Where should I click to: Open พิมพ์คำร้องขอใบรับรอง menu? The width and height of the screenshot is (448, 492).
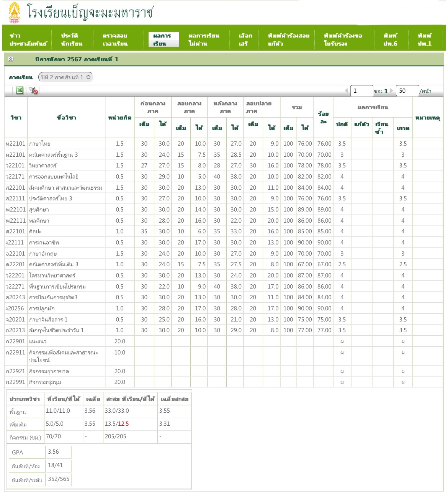pyautogui.click(x=343, y=39)
